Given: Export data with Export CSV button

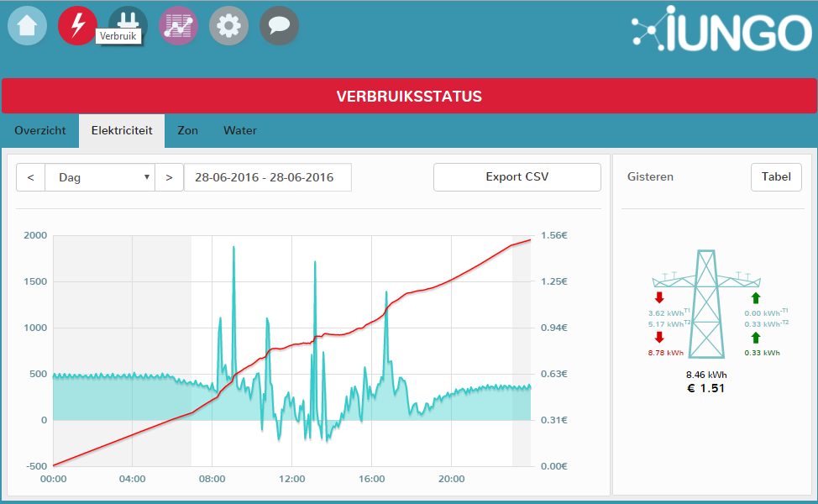Looking at the screenshot, I should click(517, 177).
